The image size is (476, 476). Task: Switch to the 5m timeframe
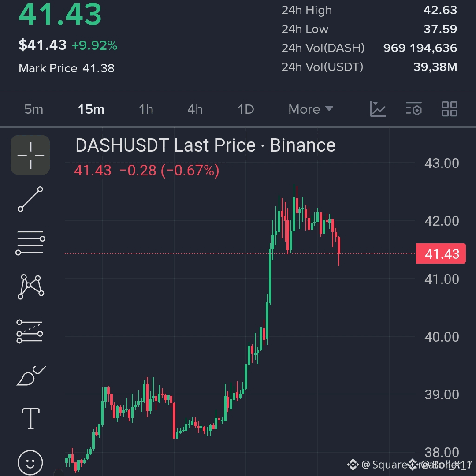tap(33, 109)
